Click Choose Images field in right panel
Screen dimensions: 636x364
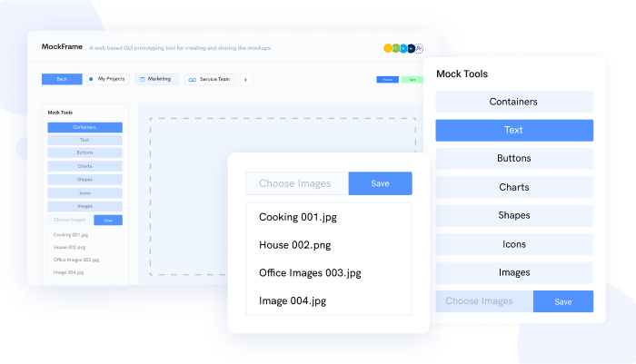[x=484, y=301]
